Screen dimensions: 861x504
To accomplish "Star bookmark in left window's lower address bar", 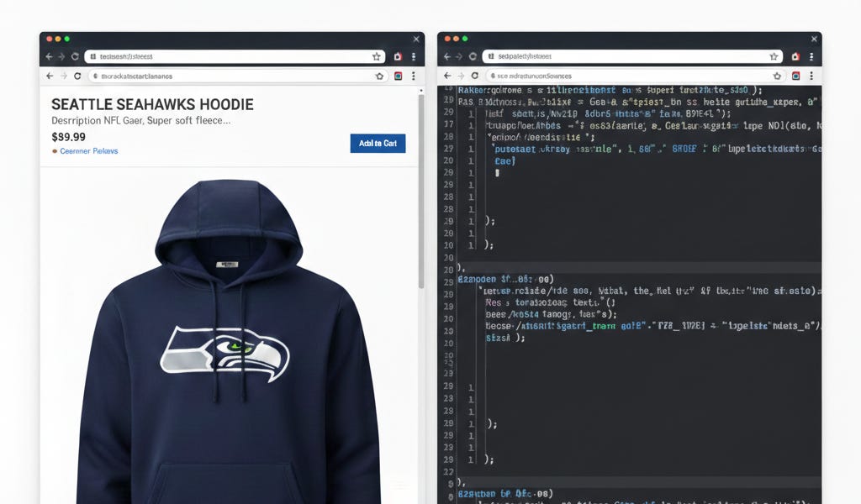I will [379, 76].
